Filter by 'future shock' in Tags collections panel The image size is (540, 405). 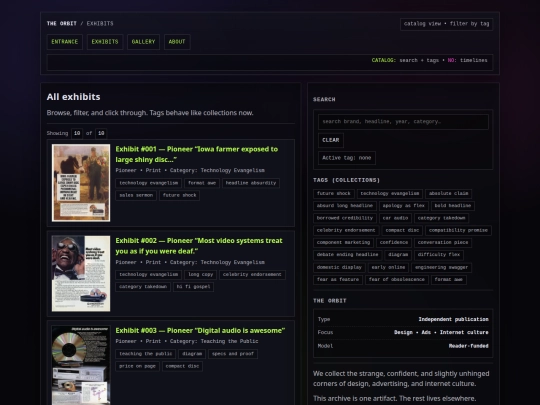pyautogui.click(x=333, y=194)
